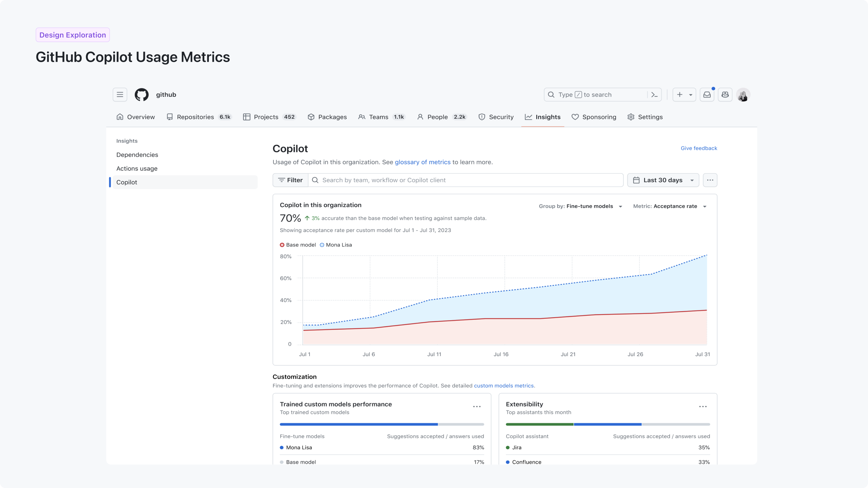Viewport: 868px width, 488px height.
Task: Expand the Last 30 days date range selector
Action: (663, 180)
